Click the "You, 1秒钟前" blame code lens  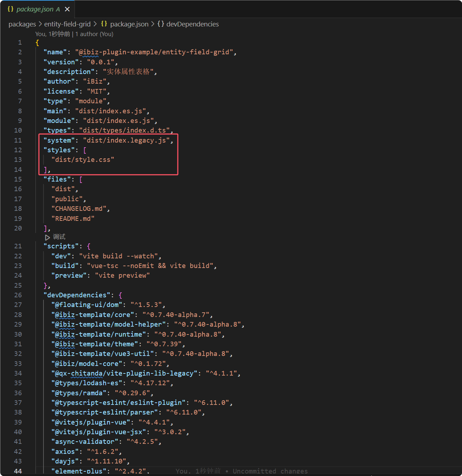click(52, 34)
